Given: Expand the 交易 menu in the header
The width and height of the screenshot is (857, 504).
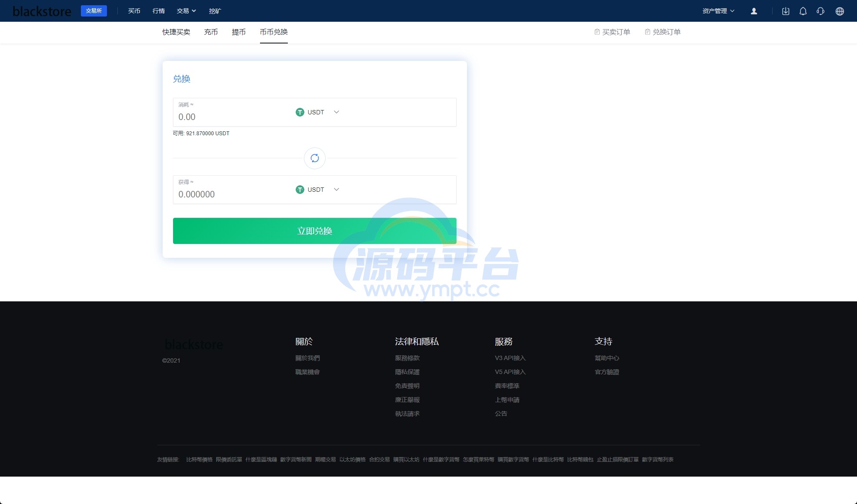Looking at the screenshot, I should [187, 11].
